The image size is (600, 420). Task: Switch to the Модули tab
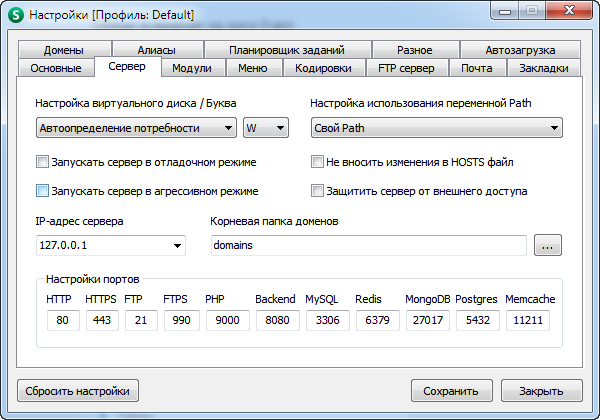(191, 68)
